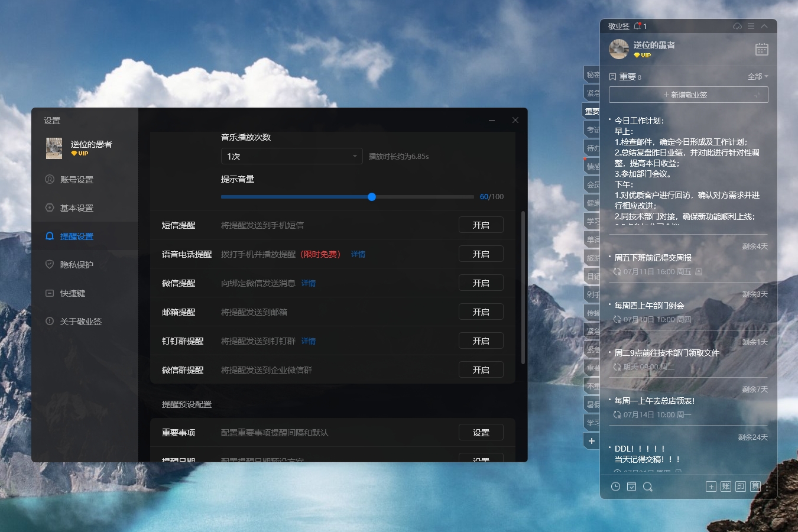Viewport: 798px width, 532px height.
Task: Click the repeat icon under 每周四上午部门例会
Action: click(617, 320)
